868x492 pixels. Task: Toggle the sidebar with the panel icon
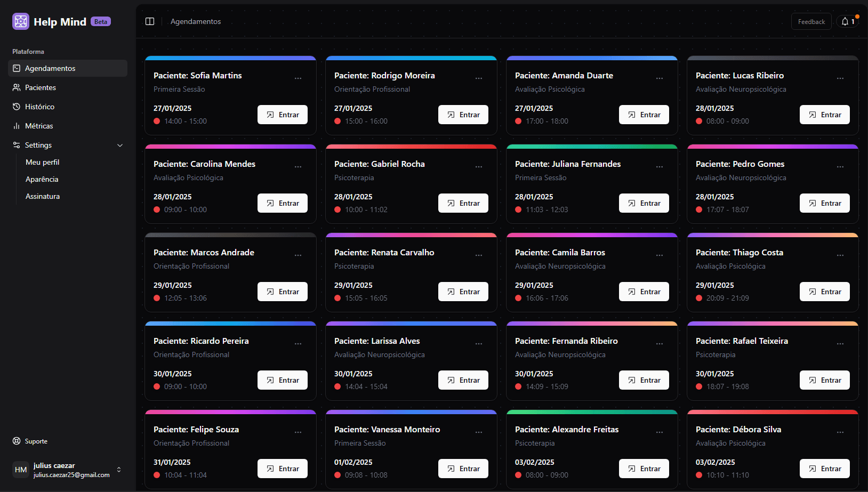pos(150,21)
